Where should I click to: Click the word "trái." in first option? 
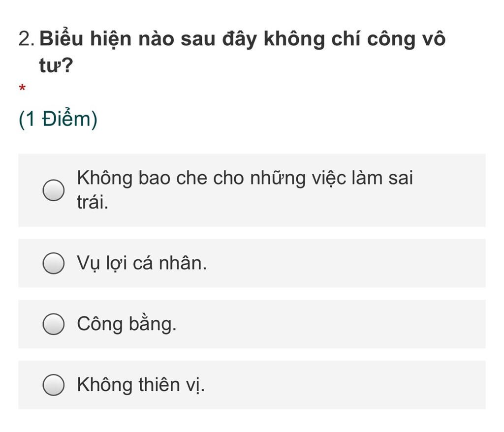[x=93, y=202]
